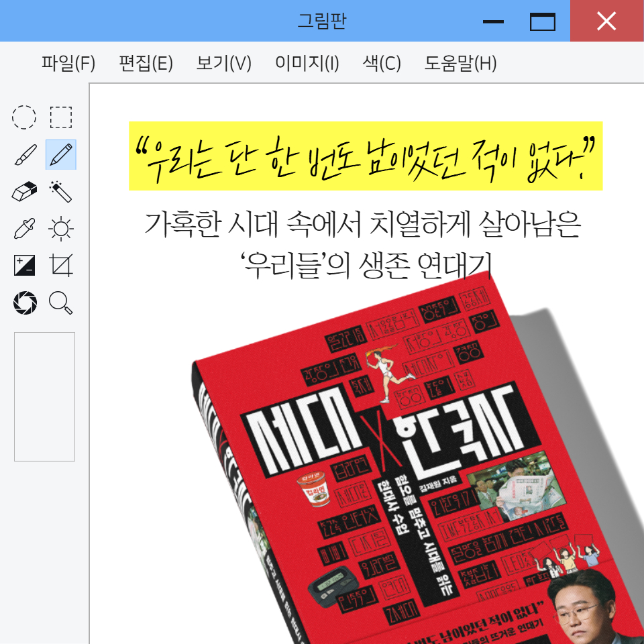Click the empty tool options box
This screenshot has height=644, width=644.
[x=45, y=396]
